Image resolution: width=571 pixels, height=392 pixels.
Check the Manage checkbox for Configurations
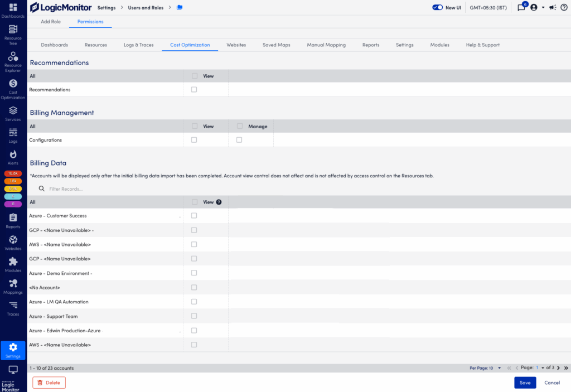coord(239,139)
